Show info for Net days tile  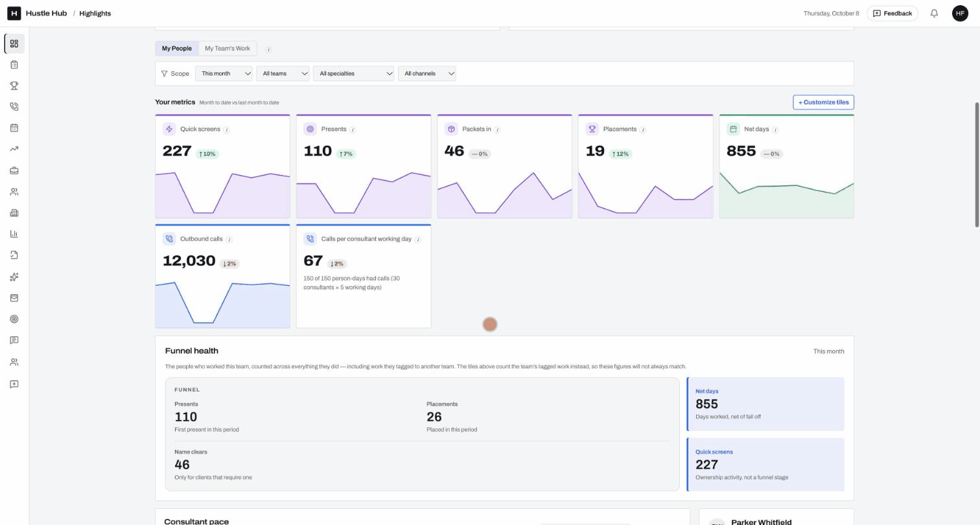(775, 130)
